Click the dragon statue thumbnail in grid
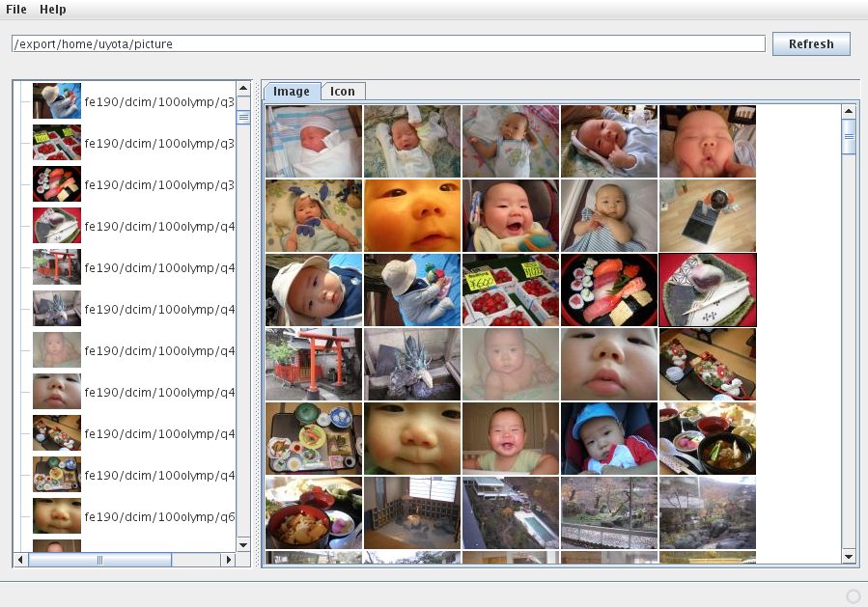Image resolution: width=868 pixels, height=607 pixels. coord(412,364)
